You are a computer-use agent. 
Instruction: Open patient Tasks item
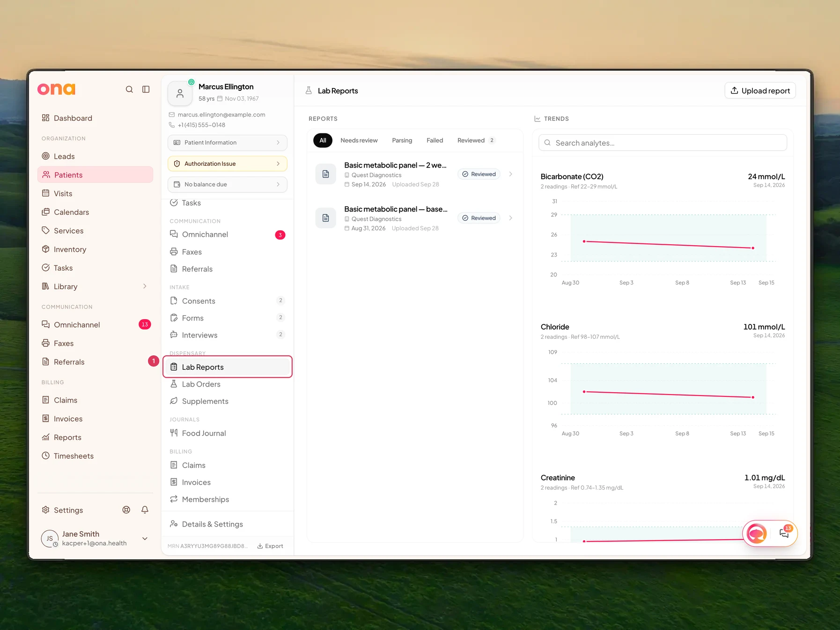click(x=228, y=203)
